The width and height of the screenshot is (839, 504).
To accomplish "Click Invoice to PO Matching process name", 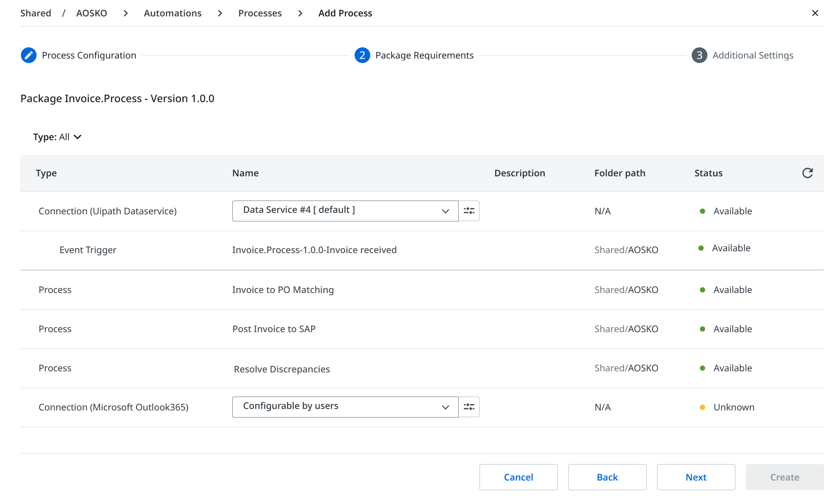I will coord(283,290).
